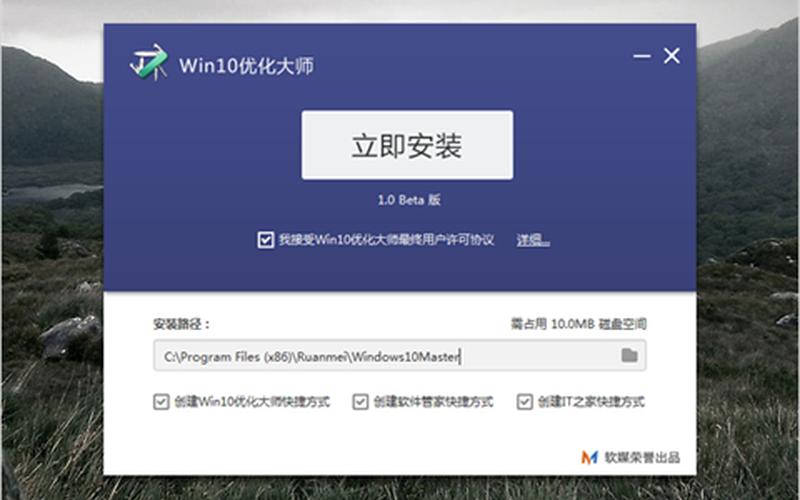Click the Win10优化大师 Swiss-knife logo icon
Screen dimensions: 800x500
(148, 62)
